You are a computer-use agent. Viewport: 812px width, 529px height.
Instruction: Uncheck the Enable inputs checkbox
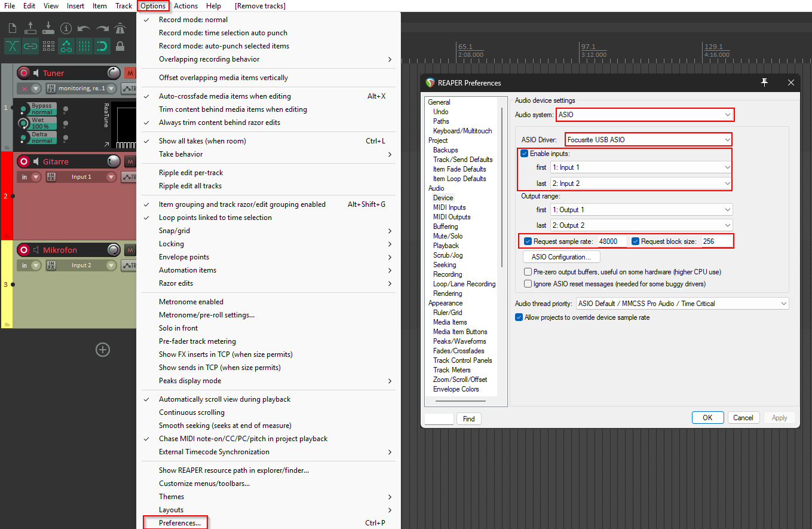point(525,154)
